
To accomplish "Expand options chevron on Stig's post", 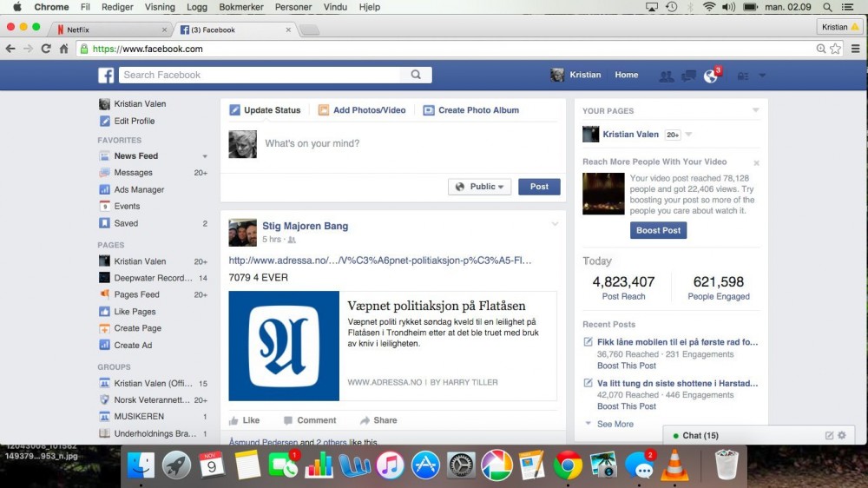I will pyautogui.click(x=555, y=224).
